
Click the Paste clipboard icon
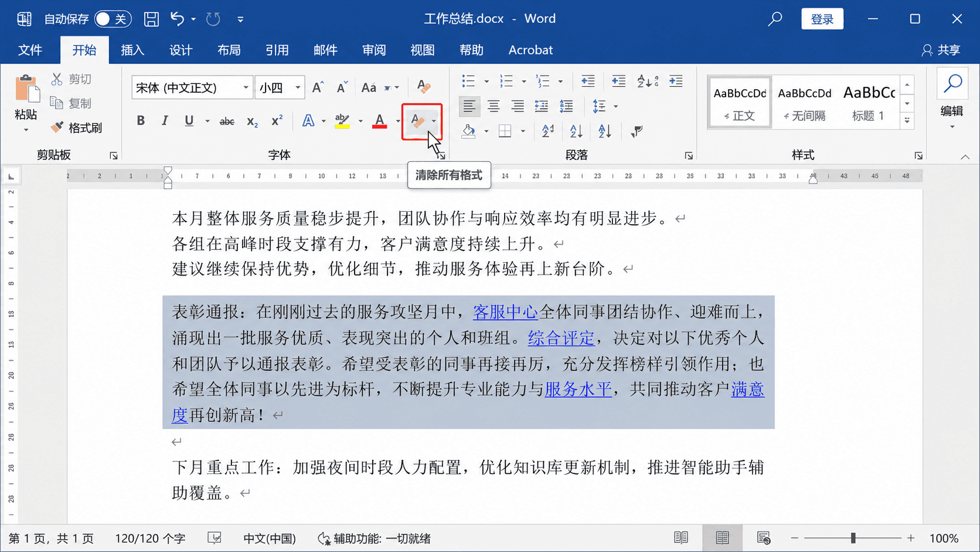click(26, 89)
